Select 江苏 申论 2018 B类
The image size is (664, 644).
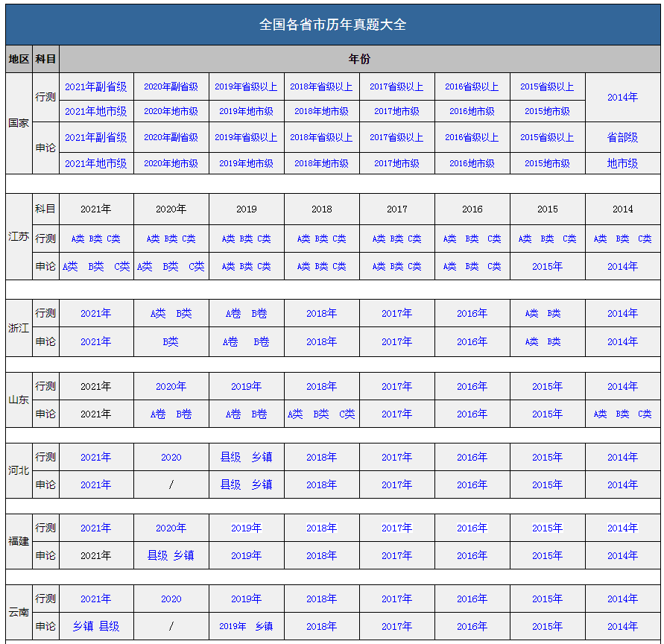click(321, 266)
